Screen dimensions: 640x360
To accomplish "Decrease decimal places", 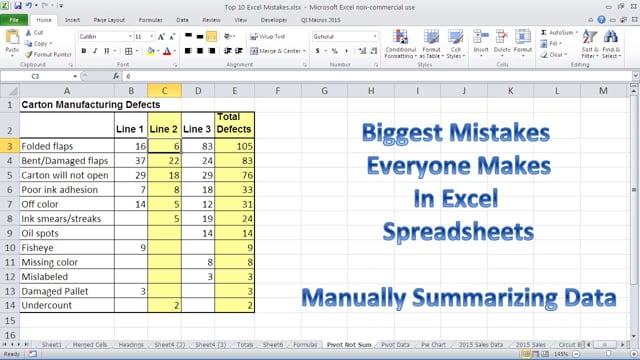I will (x=374, y=51).
